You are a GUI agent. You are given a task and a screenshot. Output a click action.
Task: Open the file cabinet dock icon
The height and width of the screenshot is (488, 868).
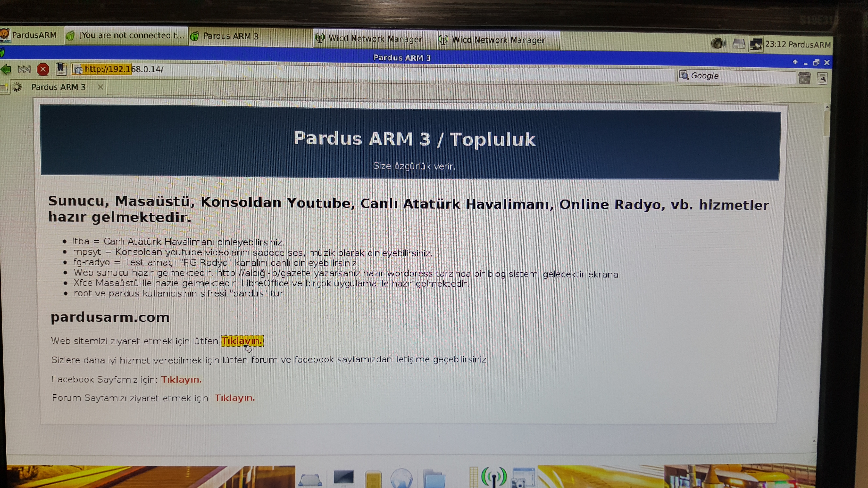tap(373, 479)
